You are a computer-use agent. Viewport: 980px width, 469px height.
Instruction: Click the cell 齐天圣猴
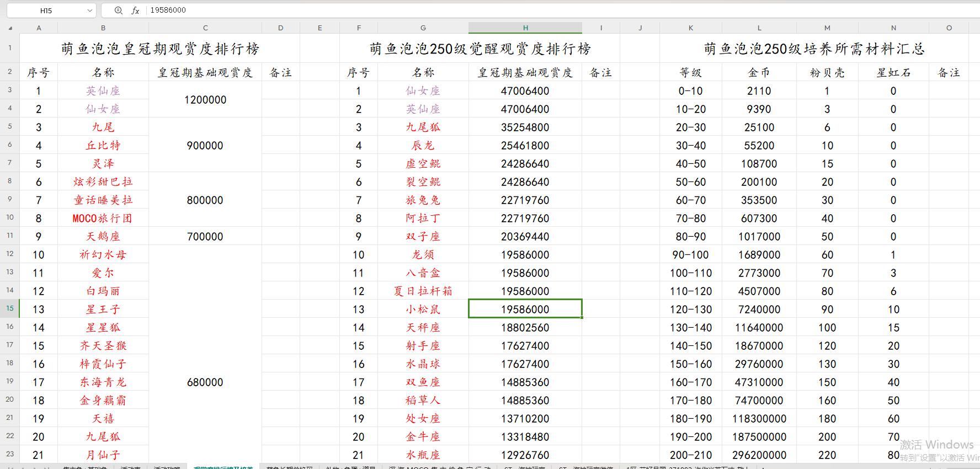pos(103,345)
